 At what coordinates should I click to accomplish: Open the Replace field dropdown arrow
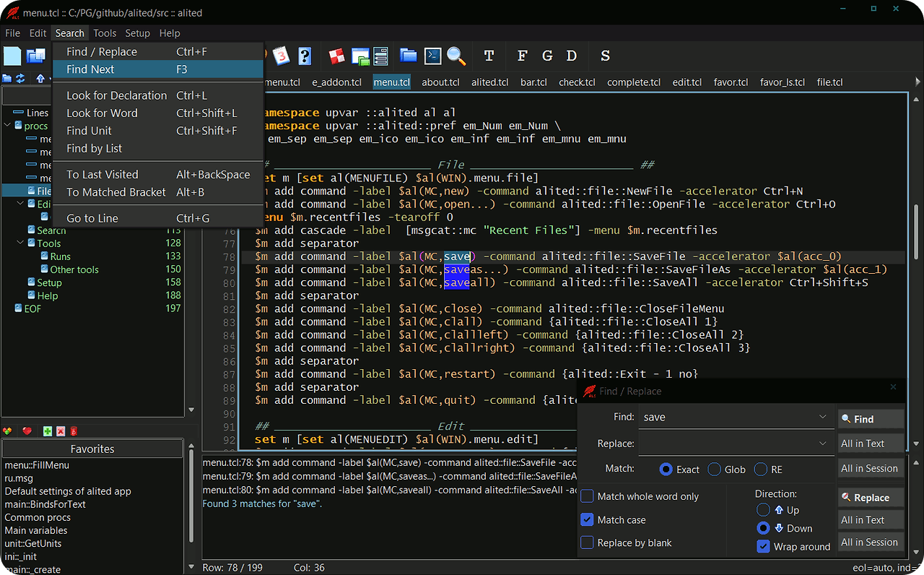pos(823,444)
